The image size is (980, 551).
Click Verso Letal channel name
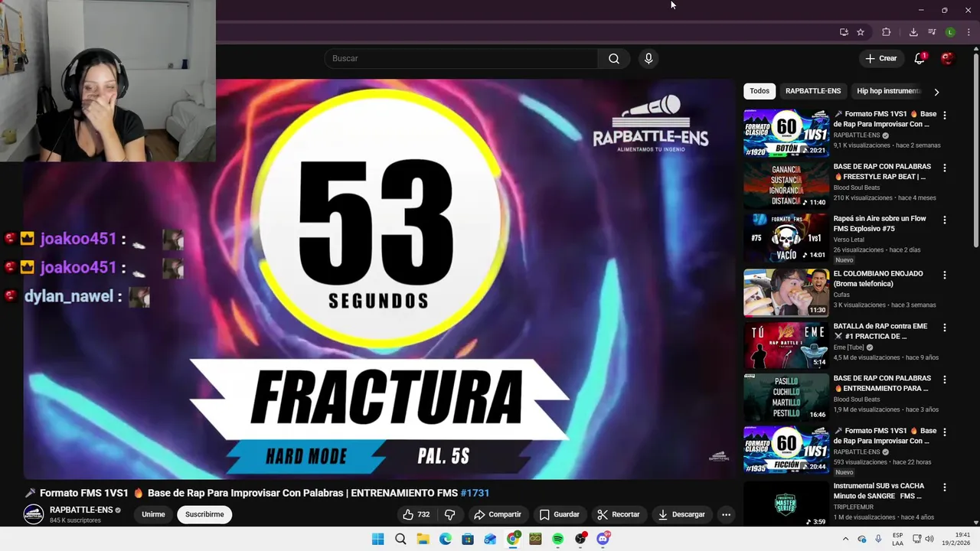[x=849, y=240]
